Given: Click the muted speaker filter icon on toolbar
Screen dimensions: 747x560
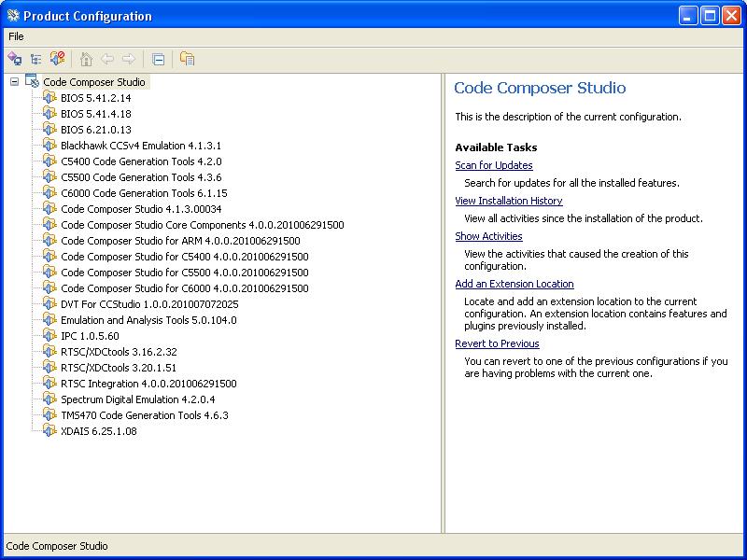Looking at the screenshot, I should (x=57, y=59).
